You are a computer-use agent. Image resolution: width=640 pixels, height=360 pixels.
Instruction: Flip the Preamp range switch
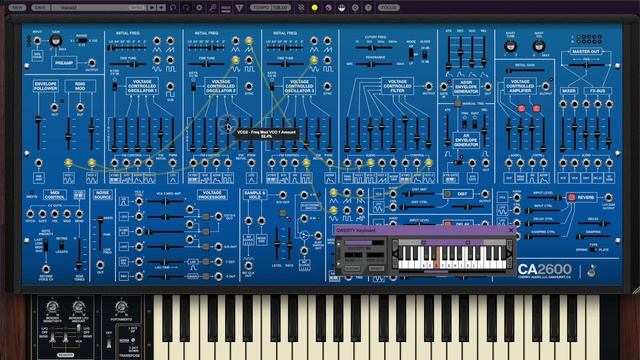pos(81,40)
